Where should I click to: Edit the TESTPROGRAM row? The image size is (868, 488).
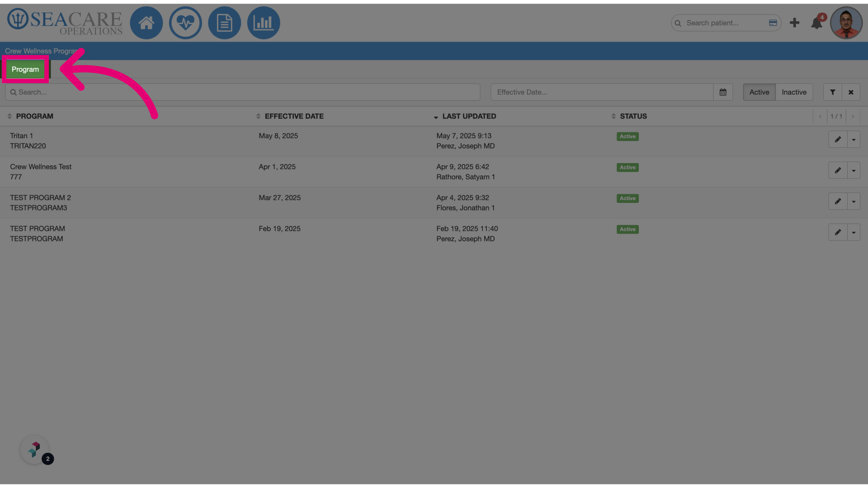point(838,232)
